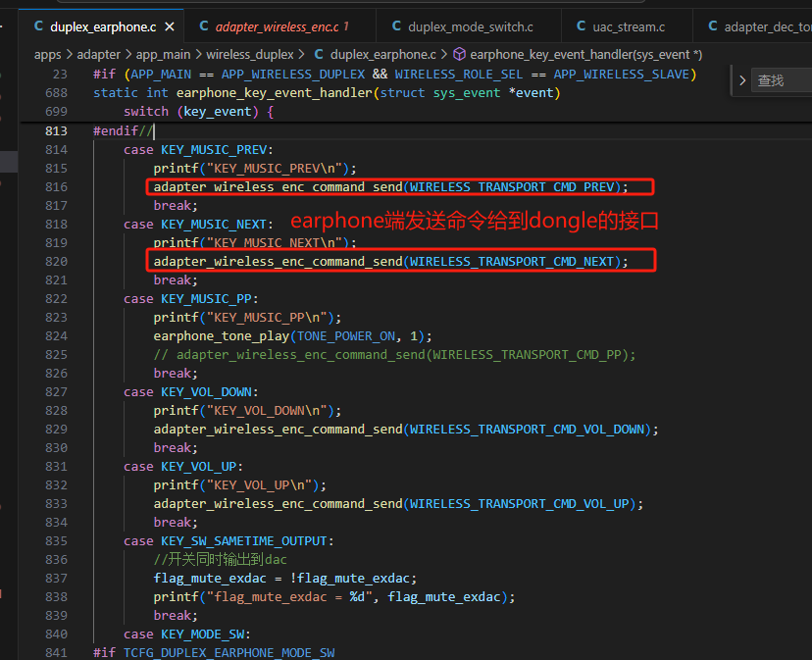Focus the 查找 find input field
This screenshot has height=660, width=812.
[x=782, y=80]
